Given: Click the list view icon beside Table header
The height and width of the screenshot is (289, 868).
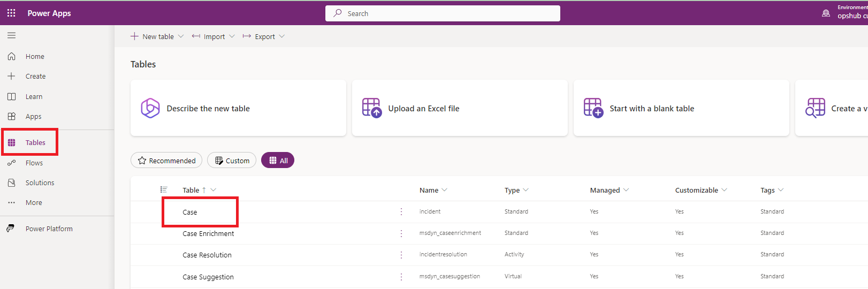Looking at the screenshot, I should click(164, 190).
